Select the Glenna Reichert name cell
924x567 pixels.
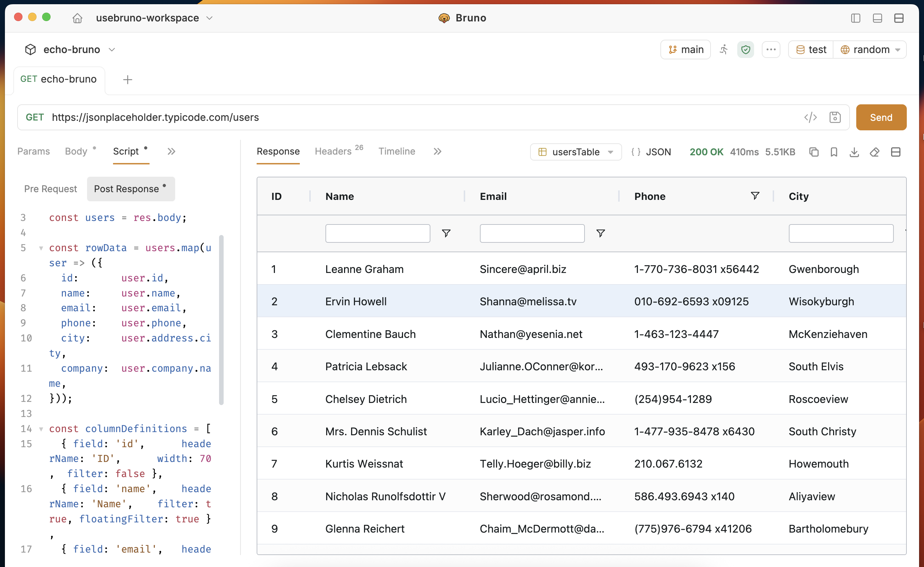click(x=364, y=529)
